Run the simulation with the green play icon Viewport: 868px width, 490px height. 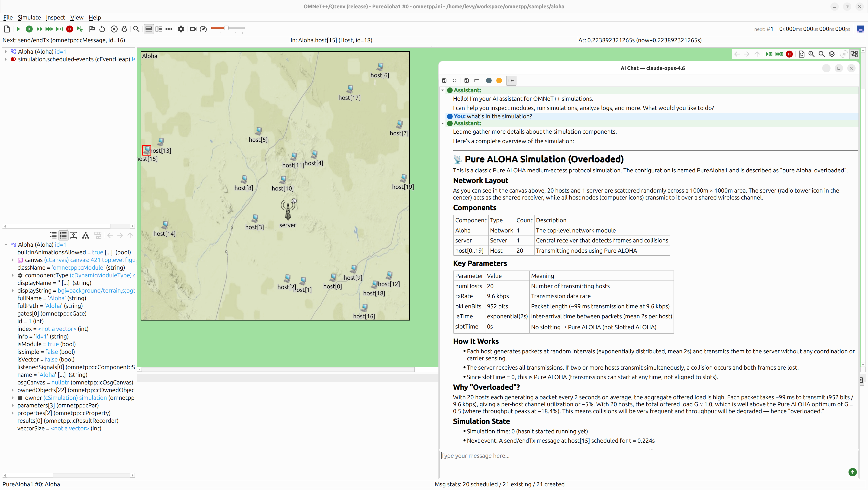point(29,29)
